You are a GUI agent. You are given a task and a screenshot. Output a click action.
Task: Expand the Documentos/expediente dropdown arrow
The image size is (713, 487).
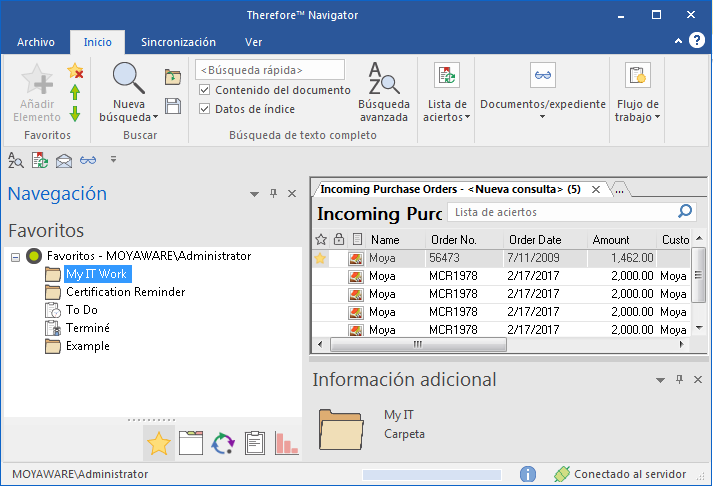pos(542,117)
